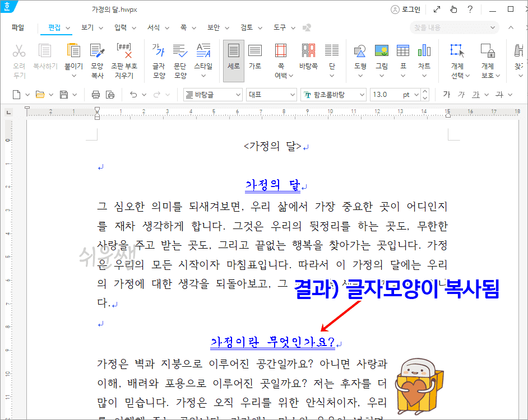The image size is (528, 420).
Task: Open 문단 모양 (Paragraph Shape) settings
Action: pos(180,59)
